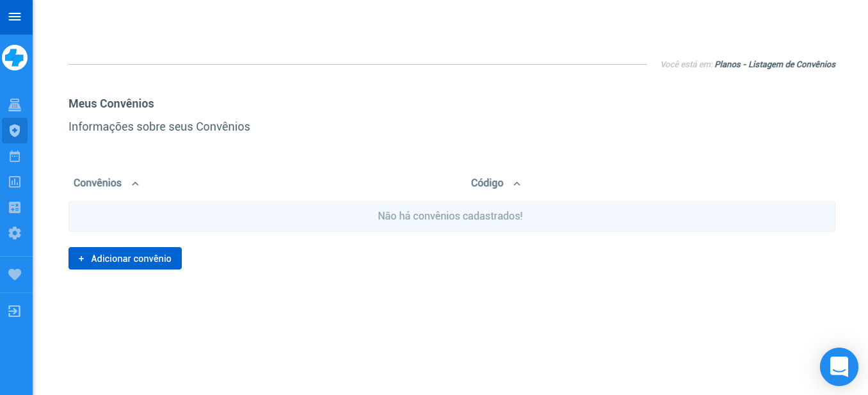Select the shield Convênios sidebar icon

(15, 131)
